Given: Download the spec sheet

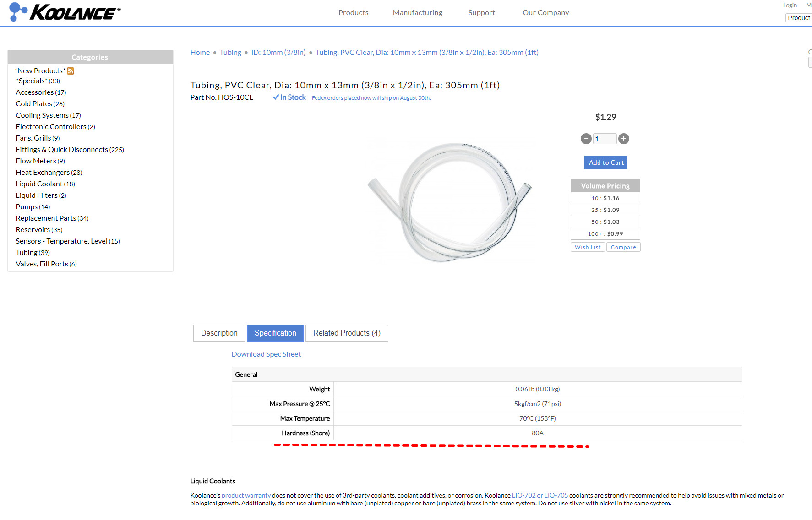Looking at the screenshot, I should coord(266,354).
